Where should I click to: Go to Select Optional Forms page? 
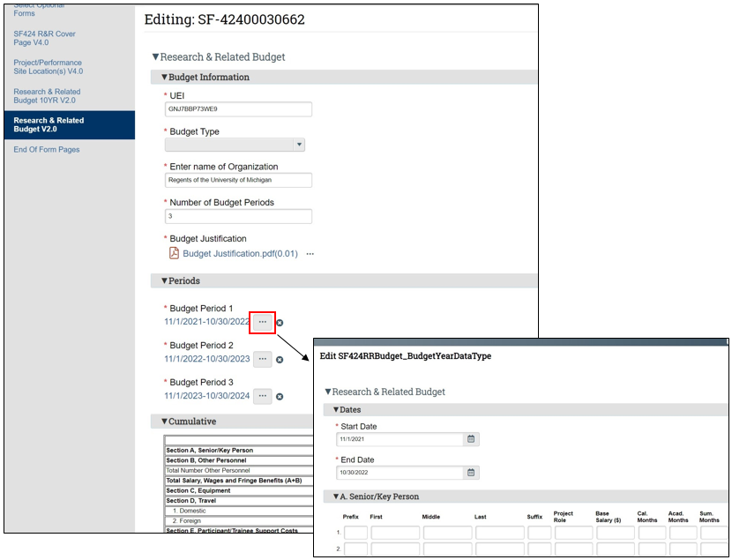click(39, 10)
